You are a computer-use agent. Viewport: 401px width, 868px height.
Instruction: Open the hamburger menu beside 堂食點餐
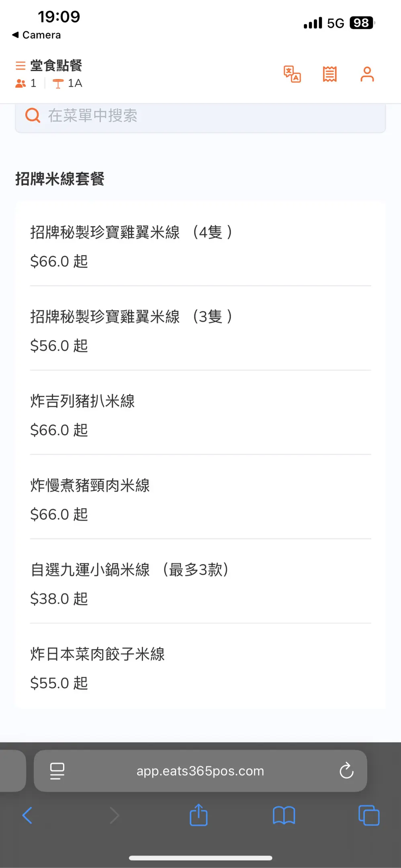tap(20, 66)
